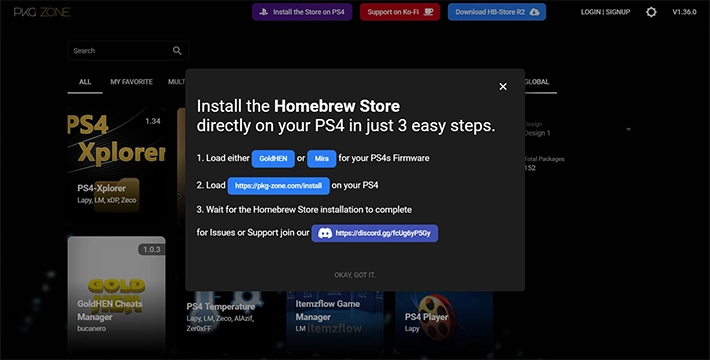The image size is (710, 360).
Task: Open the GoldHEN Cheats Manager card
Action: pyautogui.click(x=117, y=294)
